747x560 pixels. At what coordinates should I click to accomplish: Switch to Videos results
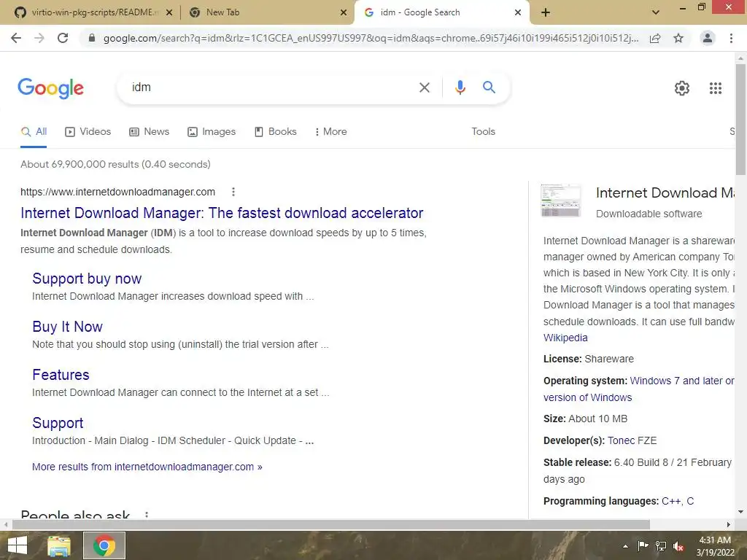pyautogui.click(x=88, y=132)
